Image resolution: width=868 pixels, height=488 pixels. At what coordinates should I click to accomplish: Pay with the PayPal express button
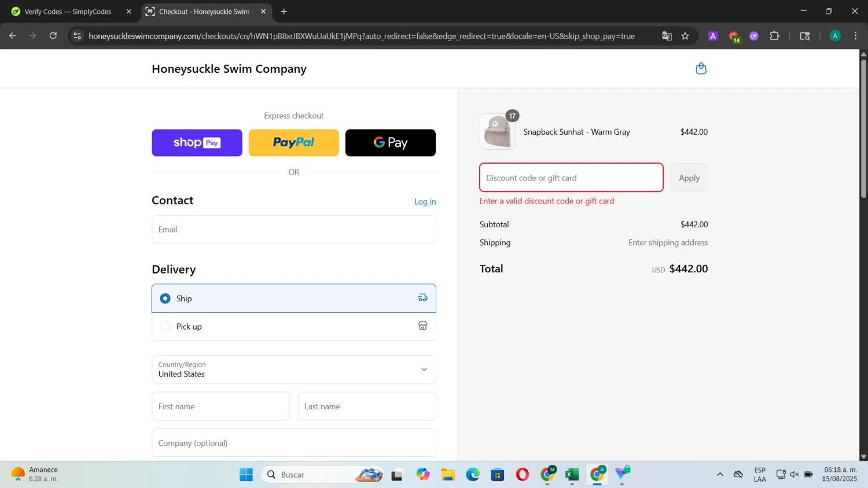coord(293,143)
